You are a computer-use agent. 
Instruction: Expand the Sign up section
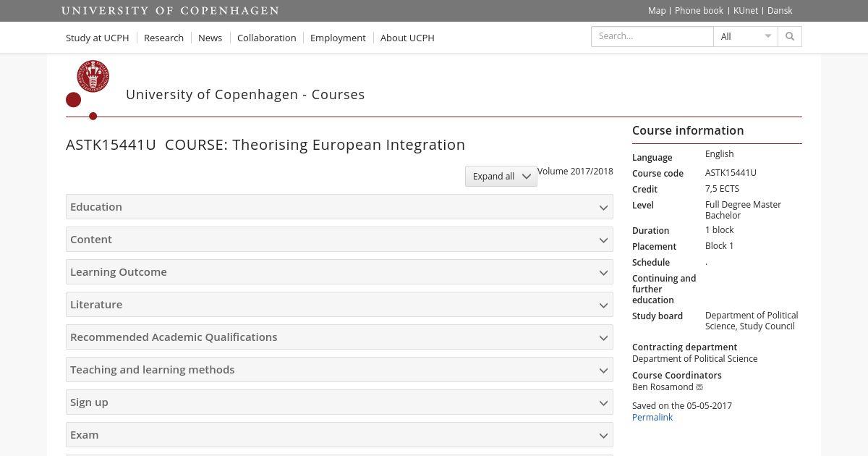[x=339, y=402]
